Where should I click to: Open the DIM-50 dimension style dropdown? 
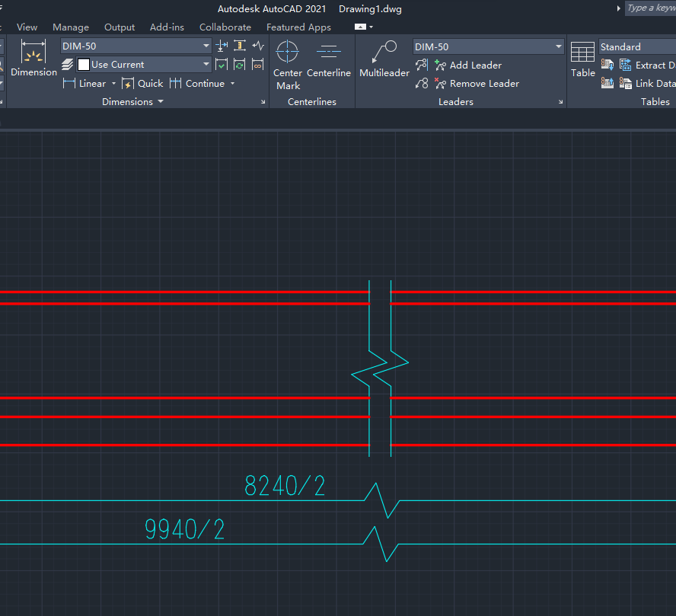(x=205, y=46)
